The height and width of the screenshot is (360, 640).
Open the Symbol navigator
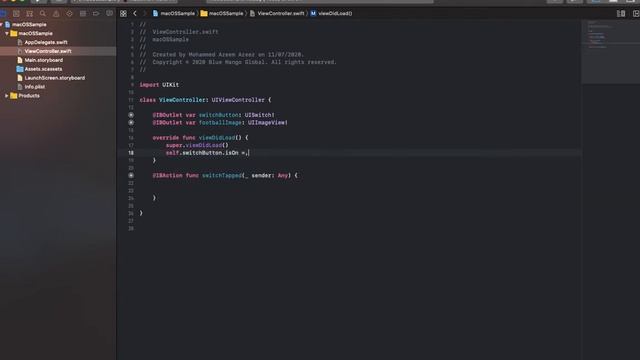point(29,13)
